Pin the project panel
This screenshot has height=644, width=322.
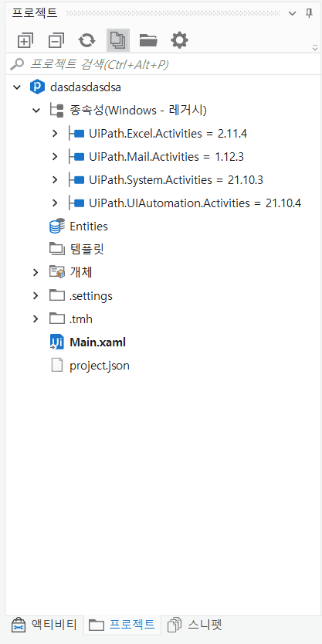coord(310,13)
